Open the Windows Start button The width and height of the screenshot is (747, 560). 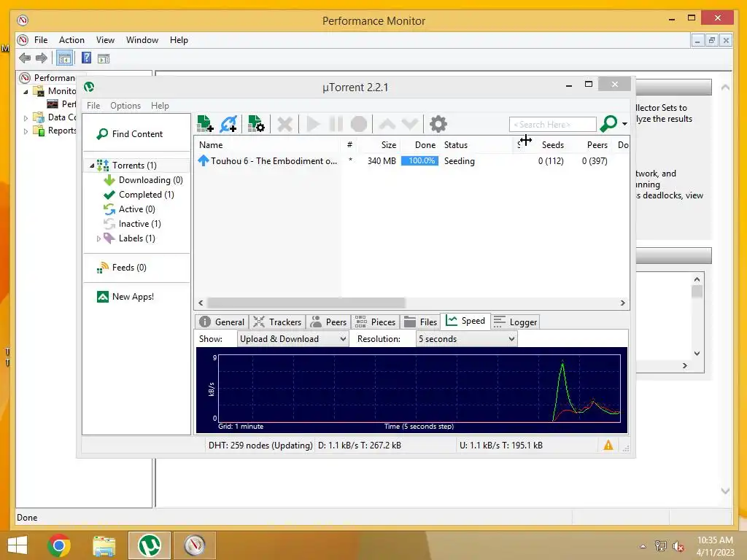click(x=18, y=545)
